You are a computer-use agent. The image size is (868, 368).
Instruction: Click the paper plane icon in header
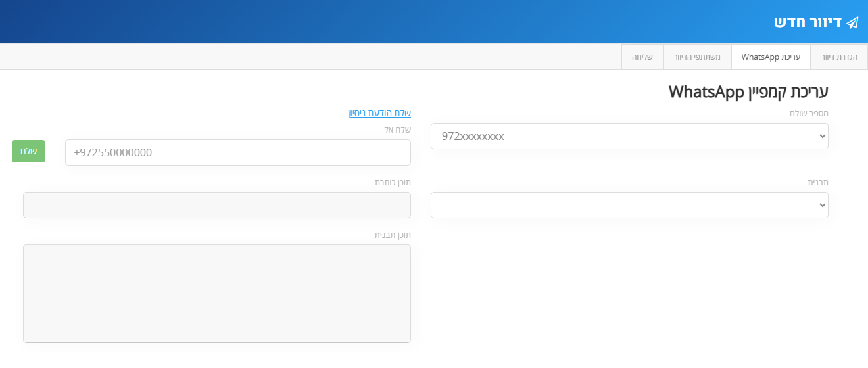click(x=852, y=22)
